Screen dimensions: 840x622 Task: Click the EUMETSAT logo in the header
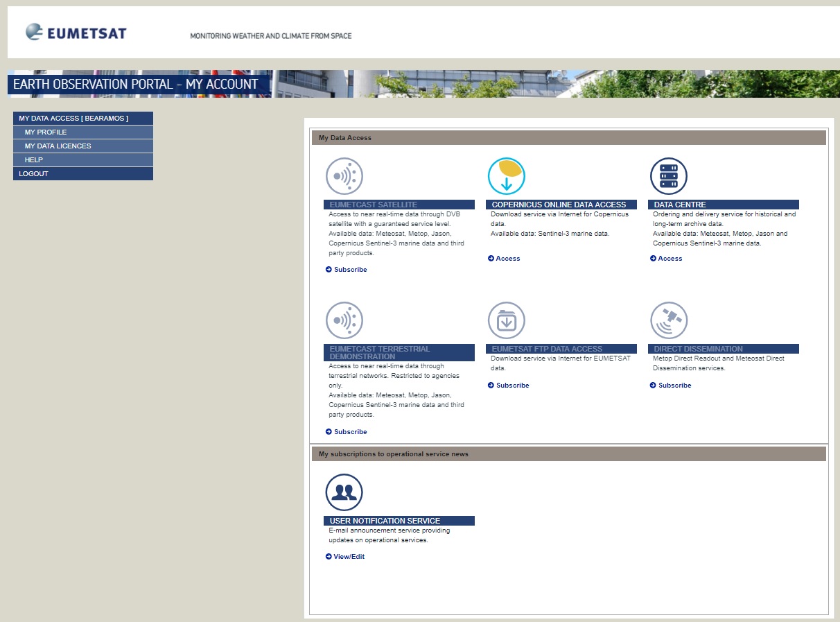tap(76, 32)
